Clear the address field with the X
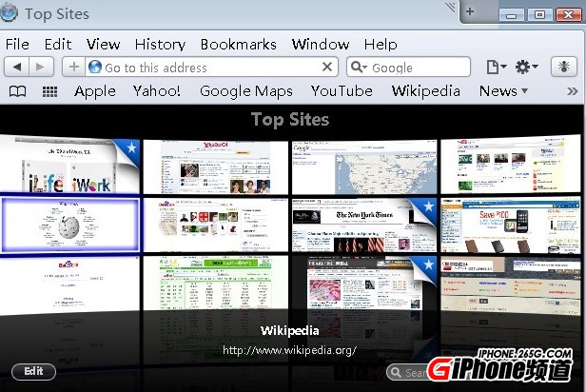Viewport: 586px width, 392px height. coord(327,67)
